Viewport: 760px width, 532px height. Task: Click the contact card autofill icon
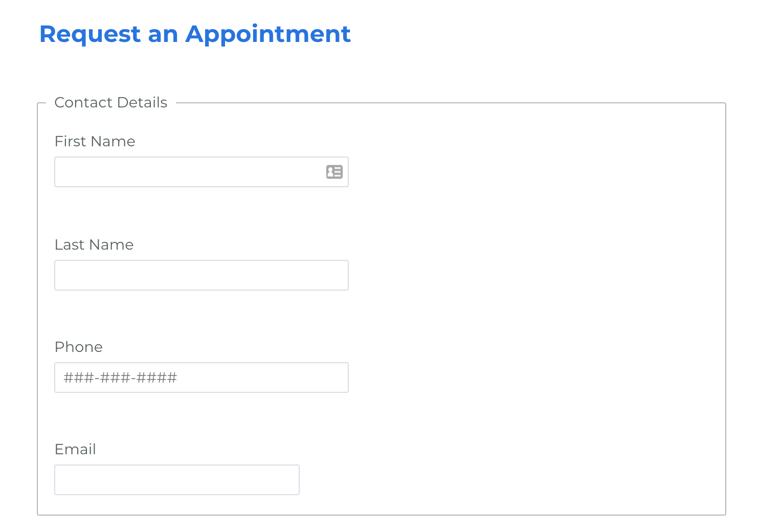click(x=334, y=172)
